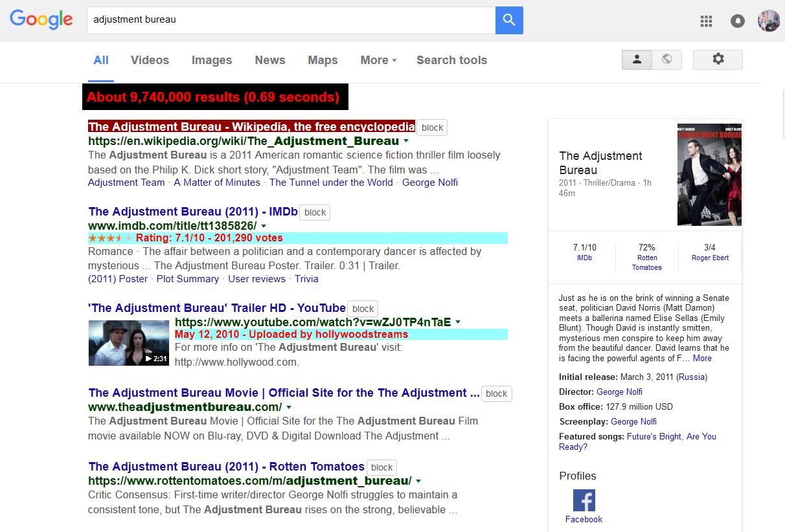Screen dimensions: 785x532
Task: Block the IMDb result
Action: pos(315,212)
